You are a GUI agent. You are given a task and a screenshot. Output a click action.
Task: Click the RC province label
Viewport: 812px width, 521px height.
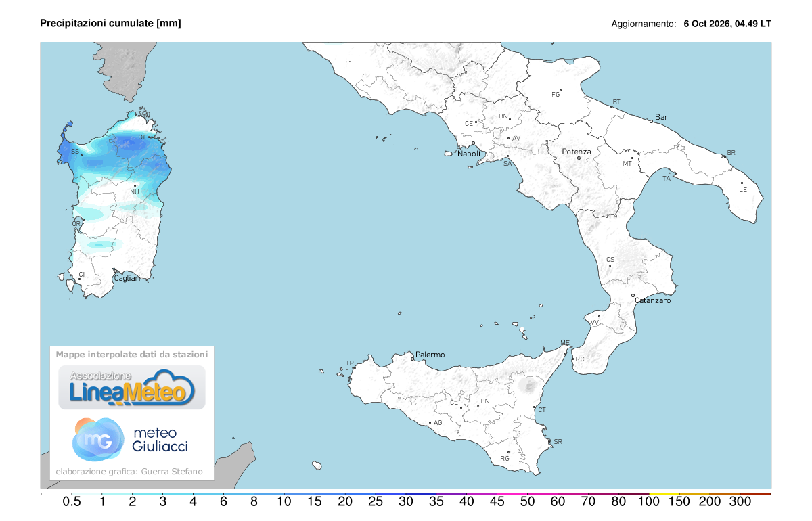(580, 359)
